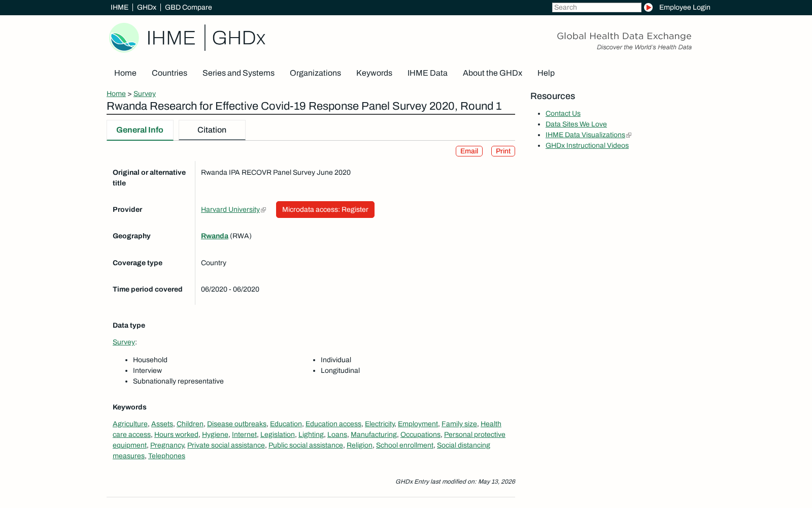This screenshot has height=508, width=812.
Task: Open GHDx Instructional Videos link
Action: tap(587, 146)
